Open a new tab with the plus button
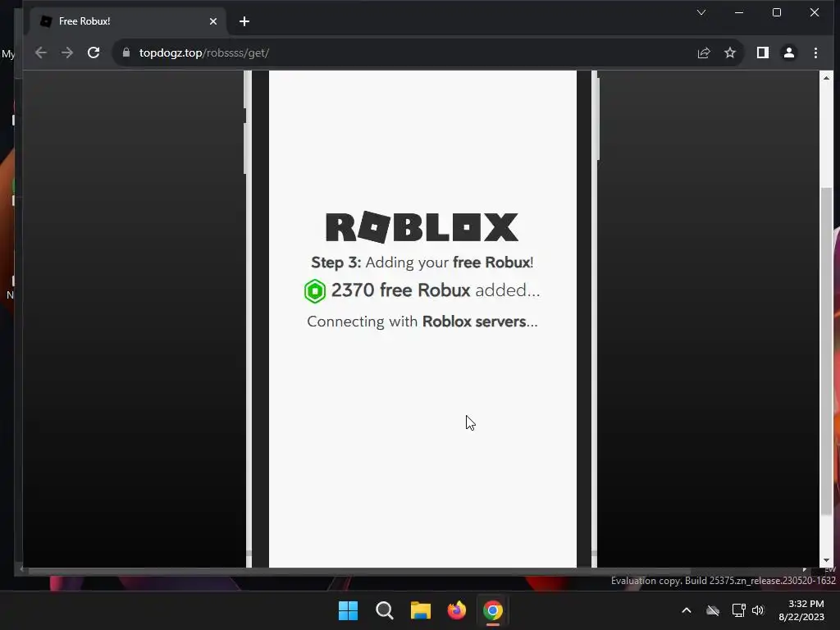840x630 pixels. [x=244, y=21]
